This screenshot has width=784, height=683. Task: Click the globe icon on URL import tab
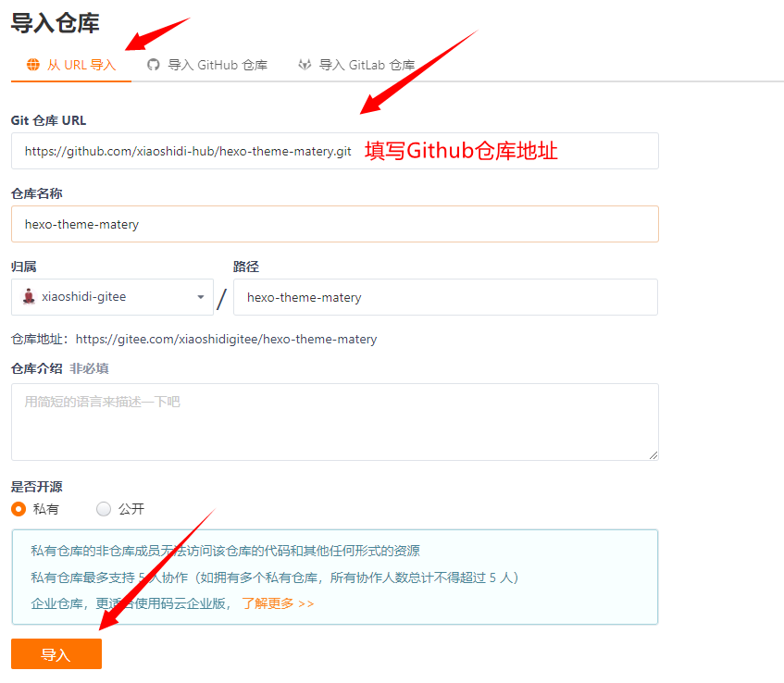tap(33, 65)
